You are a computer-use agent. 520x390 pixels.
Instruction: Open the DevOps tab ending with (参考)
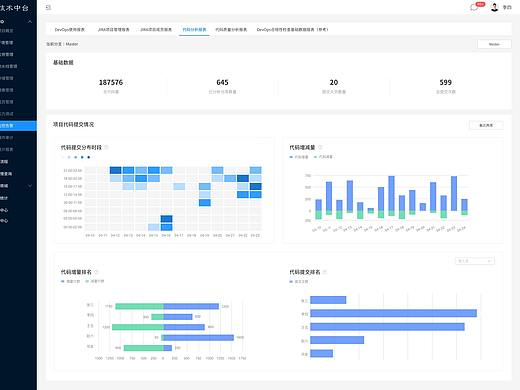tap(292, 30)
